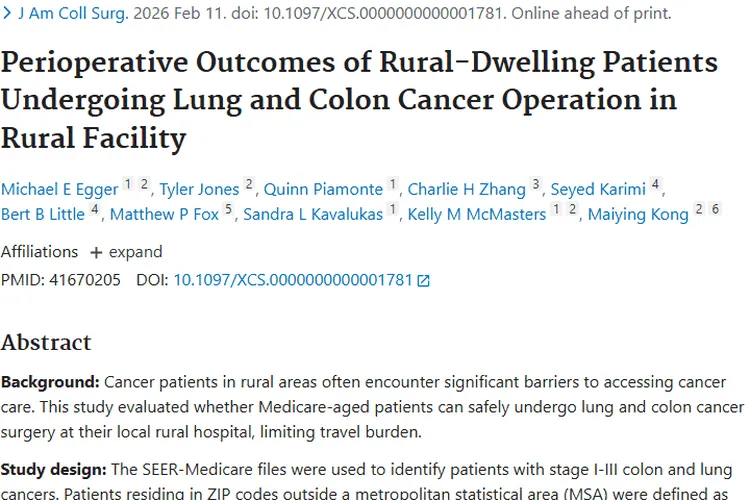Click author Charlie H Zhang
Viewport: 750px width, 500px height.
(x=466, y=189)
